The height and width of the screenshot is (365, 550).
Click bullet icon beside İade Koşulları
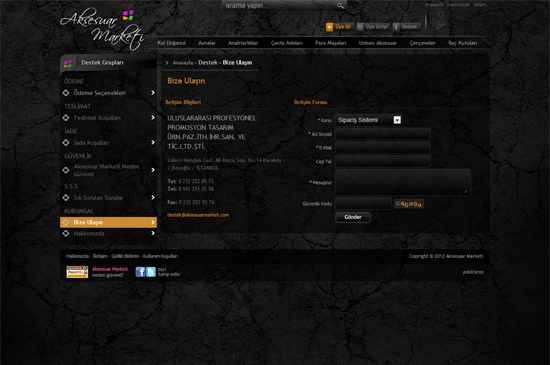(x=66, y=143)
